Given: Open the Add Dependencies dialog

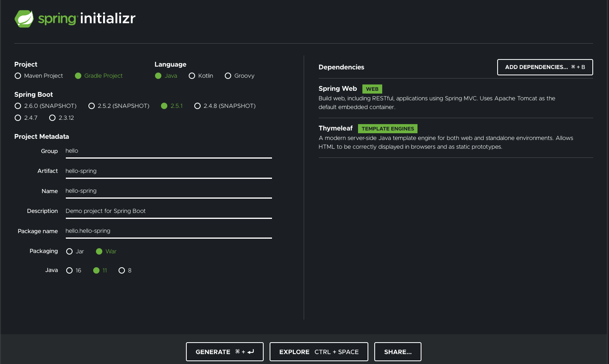Looking at the screenshot, I should tap(545, 67).
